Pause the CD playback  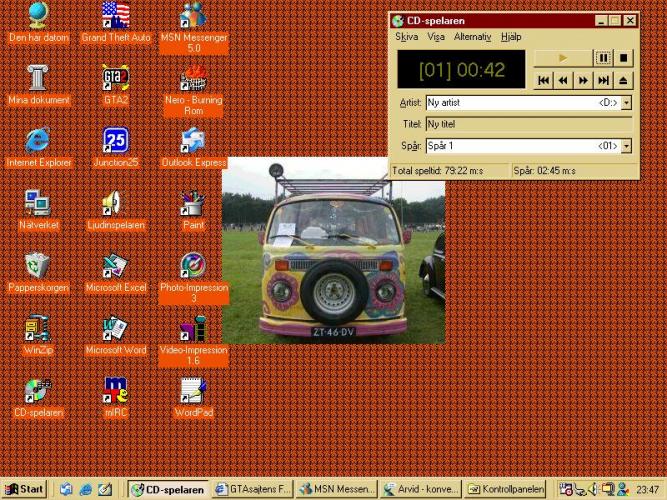pos(603,59)
